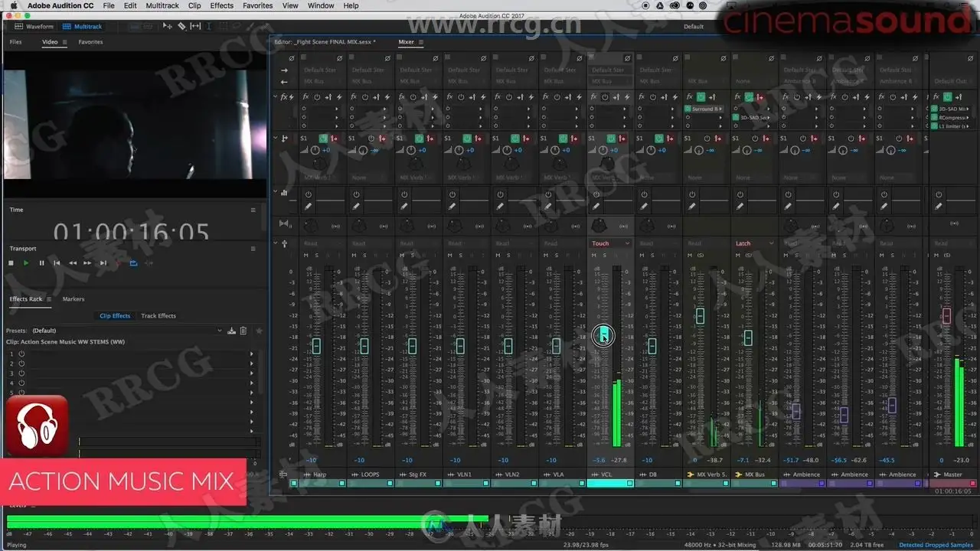The image size is (980, 551).
Task: Expand effect slot 2 options arrow
Action: coord(252,364)
